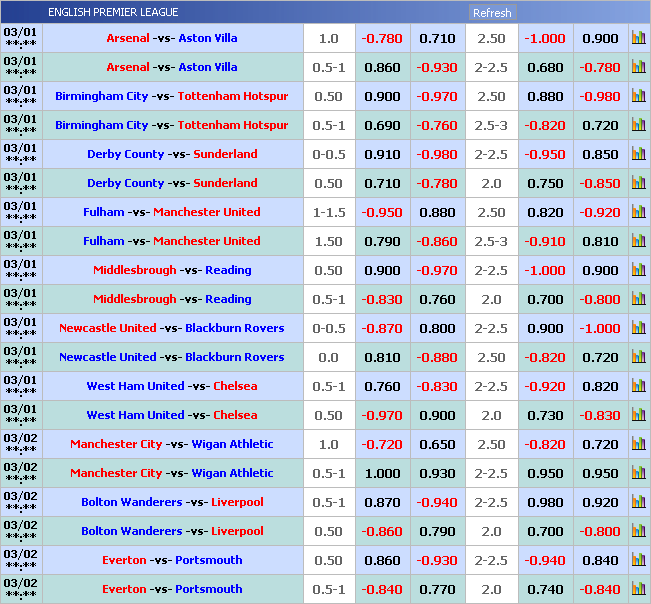This screenshot has height=604, width=651.
Task: Open stats chart for Bolton Wanderers 0.5-1 handicap row
Action: click(639, 502)
